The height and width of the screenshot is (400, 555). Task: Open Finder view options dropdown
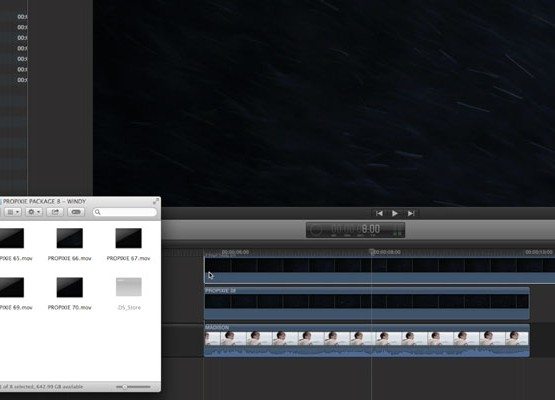tap(13, 212)
